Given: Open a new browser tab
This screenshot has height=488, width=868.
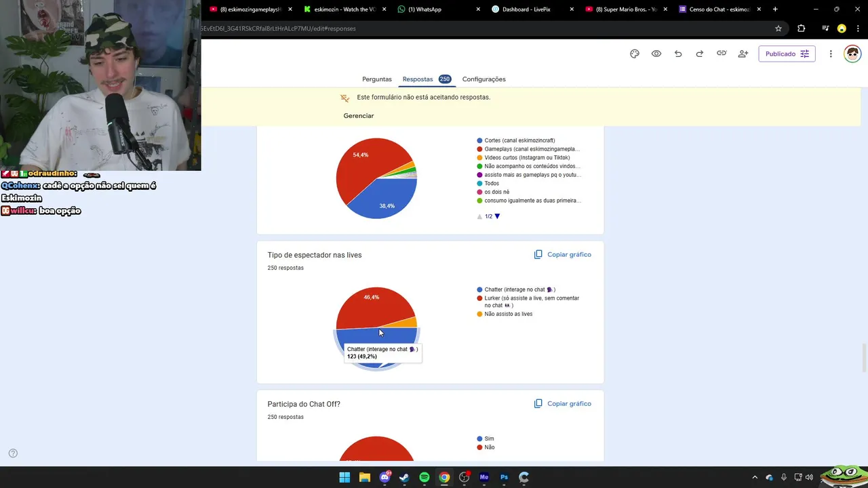Looking at the screenshot, I should point(775,9).
